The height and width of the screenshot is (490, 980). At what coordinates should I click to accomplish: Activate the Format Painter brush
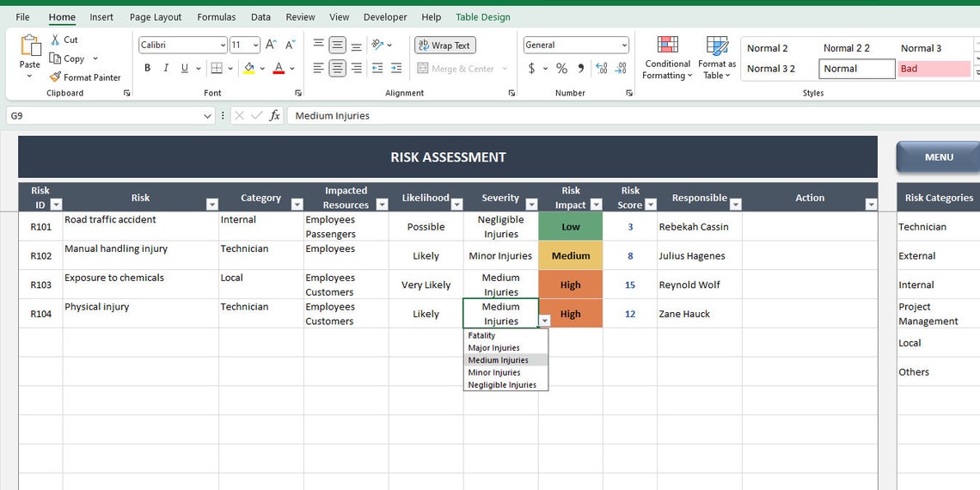(x=56, y=77)
